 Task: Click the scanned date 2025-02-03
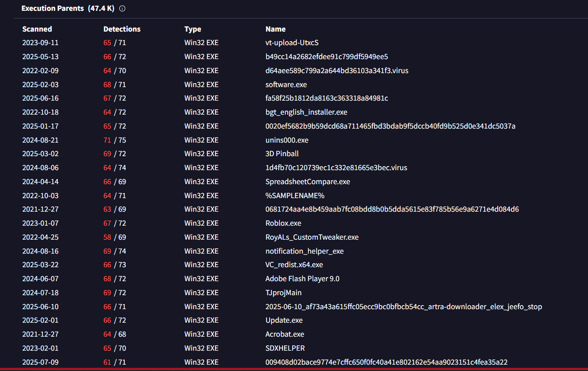point(40,84)
